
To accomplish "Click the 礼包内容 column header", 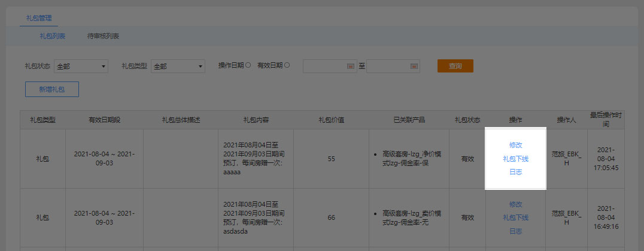I will (x=256, y=120).
